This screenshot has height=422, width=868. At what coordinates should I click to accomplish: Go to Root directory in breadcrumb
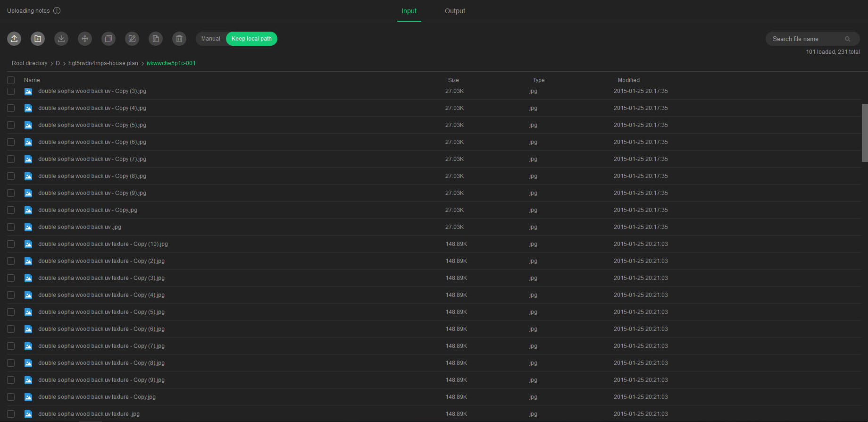29,63
